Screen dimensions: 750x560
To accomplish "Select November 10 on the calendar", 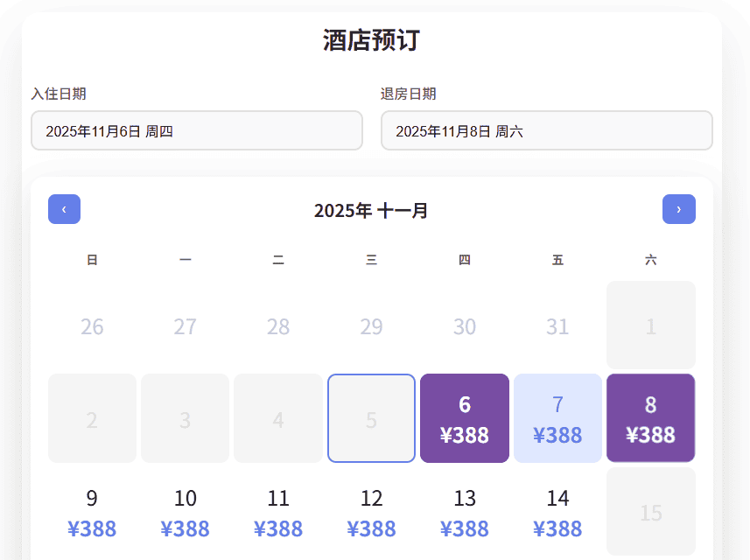I will [x=185, y=511].
